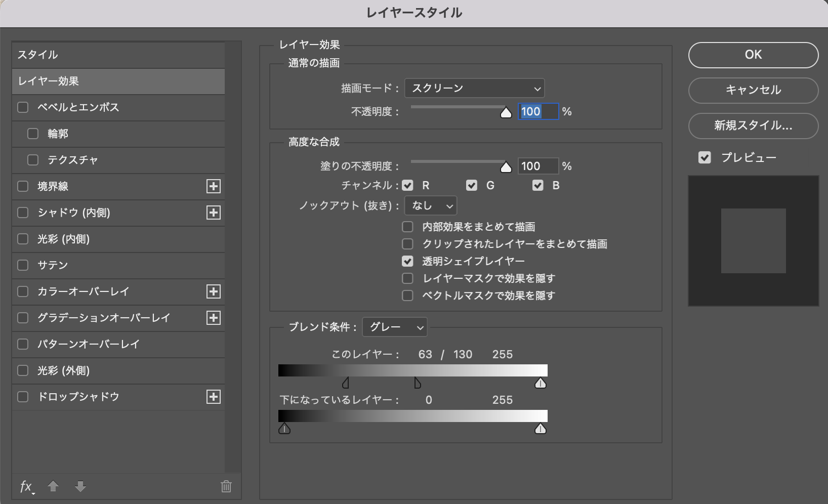Image resolution: width=828 pixels, height=504 pixels.
Task: Click the trash delete effect icon
Action: tap(226, 487)
